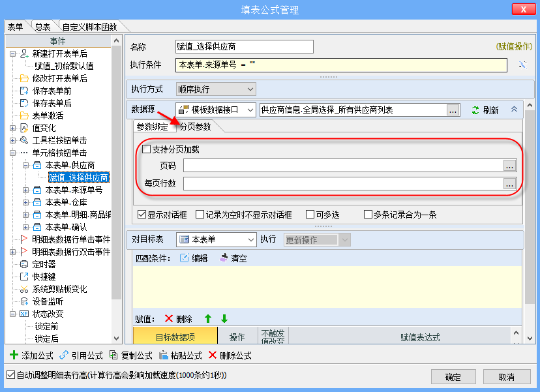This screenshot has height=392, width=540.
Task: Click the 系统剪贴板变化 scissors icon
Action: click(24, 289)
